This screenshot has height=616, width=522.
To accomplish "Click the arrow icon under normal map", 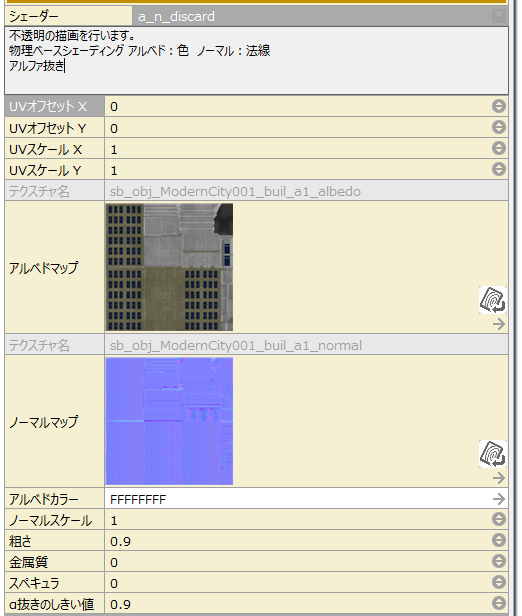I will [499, 478].
